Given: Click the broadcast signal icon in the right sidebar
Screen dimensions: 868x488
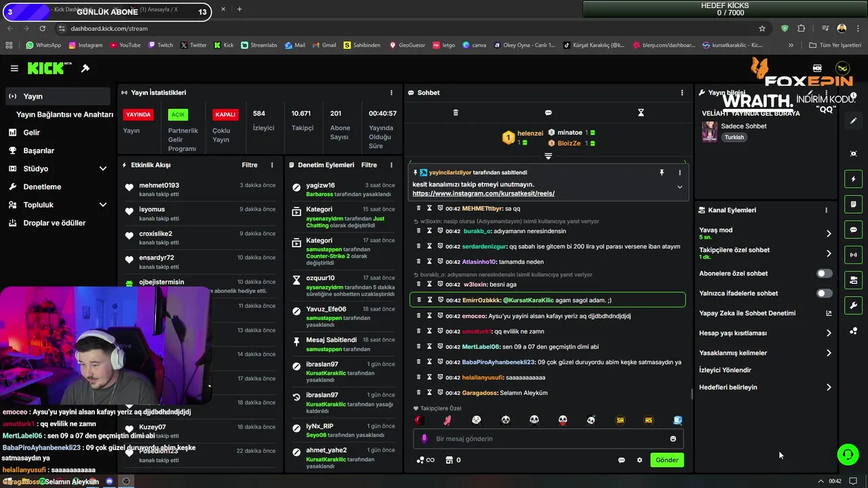Looking at the screenshot, I should click(854, 255).
